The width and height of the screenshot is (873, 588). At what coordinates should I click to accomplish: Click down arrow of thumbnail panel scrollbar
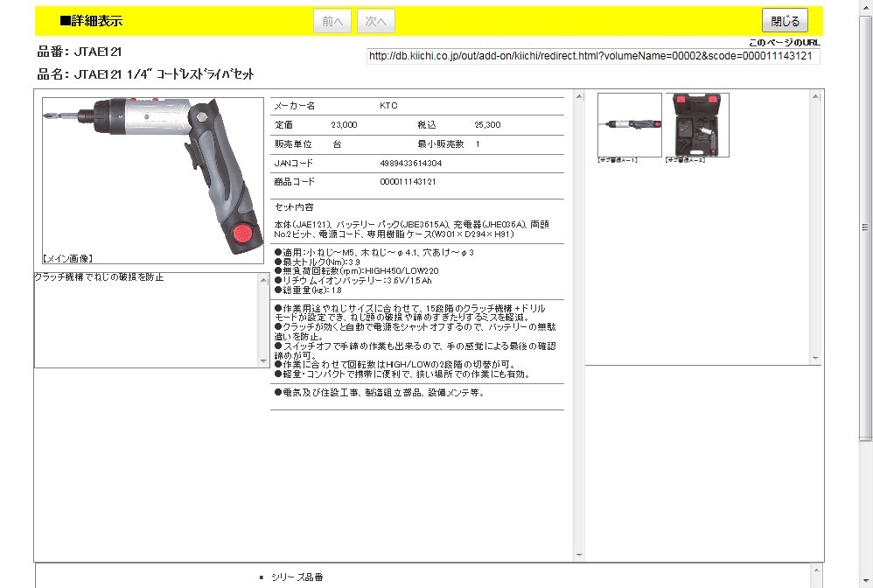coord(815,358)
